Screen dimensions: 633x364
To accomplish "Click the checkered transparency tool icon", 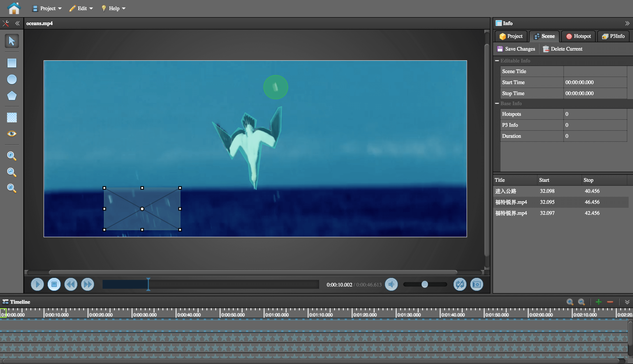I will tap(12, 118).
